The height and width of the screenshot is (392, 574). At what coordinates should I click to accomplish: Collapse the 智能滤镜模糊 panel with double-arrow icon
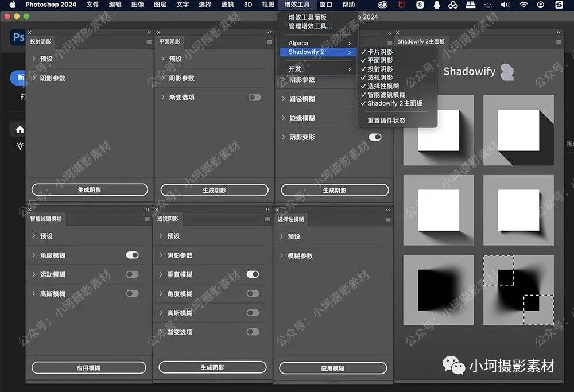pos(147,209)
